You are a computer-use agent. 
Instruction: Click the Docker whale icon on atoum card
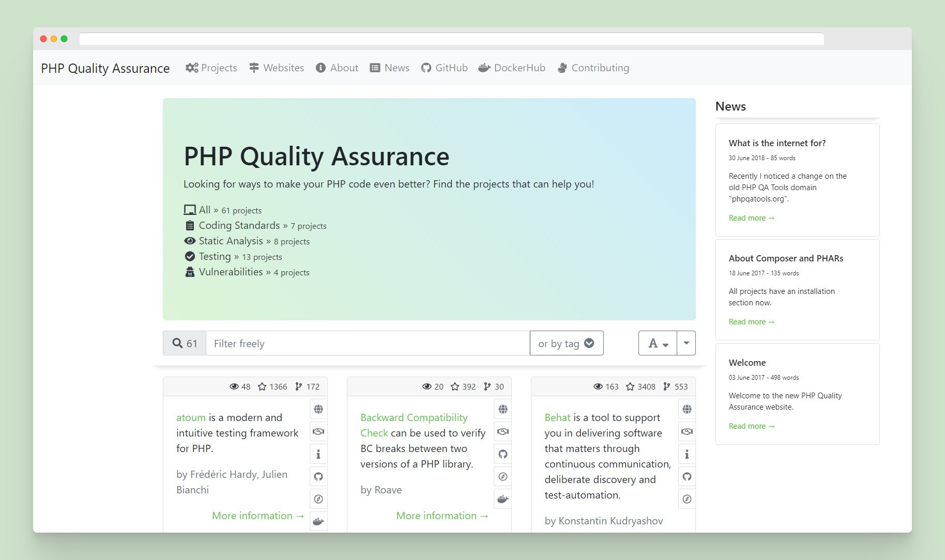(x=318, y=521)
